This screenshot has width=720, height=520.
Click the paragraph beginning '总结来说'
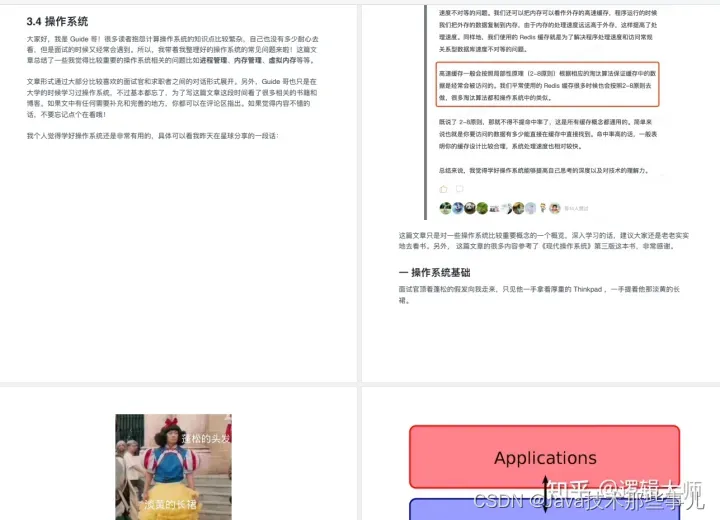pos(544,170)
